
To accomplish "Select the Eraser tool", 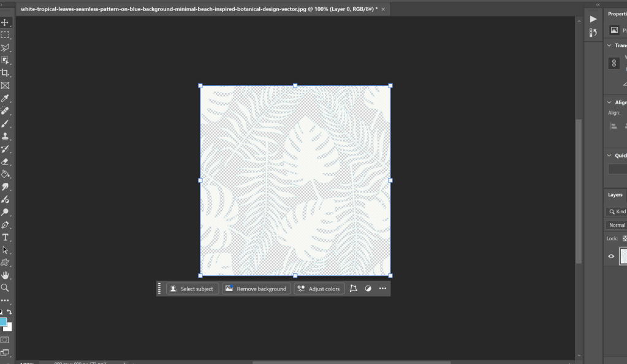I will [x=6, y=162].
